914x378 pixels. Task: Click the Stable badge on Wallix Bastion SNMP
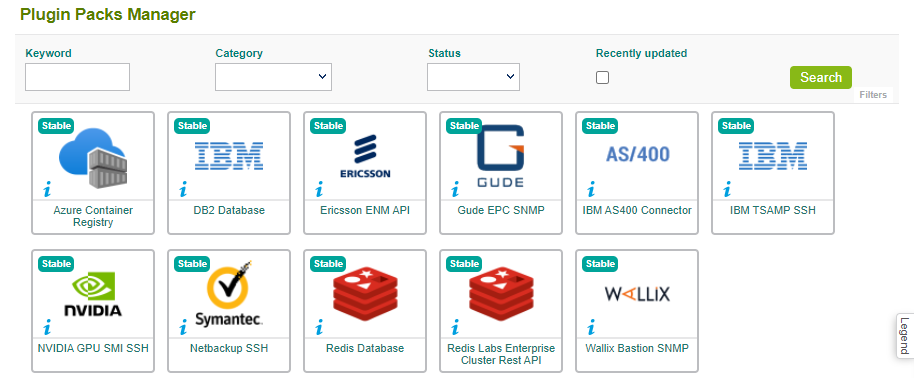coord(600,264)
